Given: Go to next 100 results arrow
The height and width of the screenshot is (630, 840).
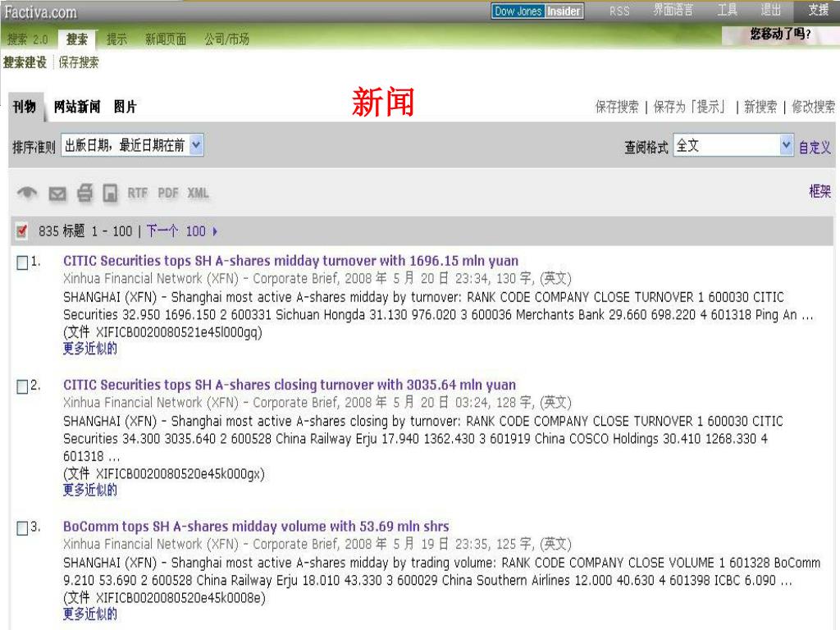Looking at the screenshot, I should [215, 231].
